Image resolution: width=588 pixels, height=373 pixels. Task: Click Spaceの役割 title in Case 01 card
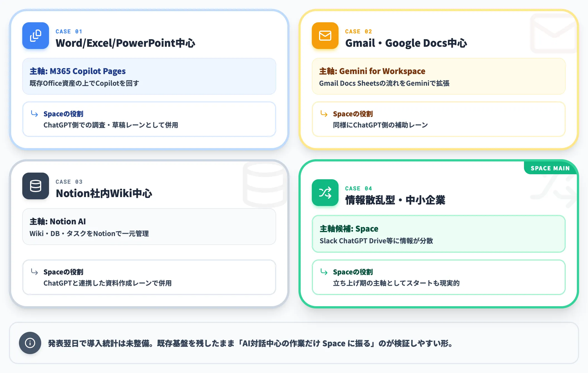pyautogui.click(x=63, y=114)
